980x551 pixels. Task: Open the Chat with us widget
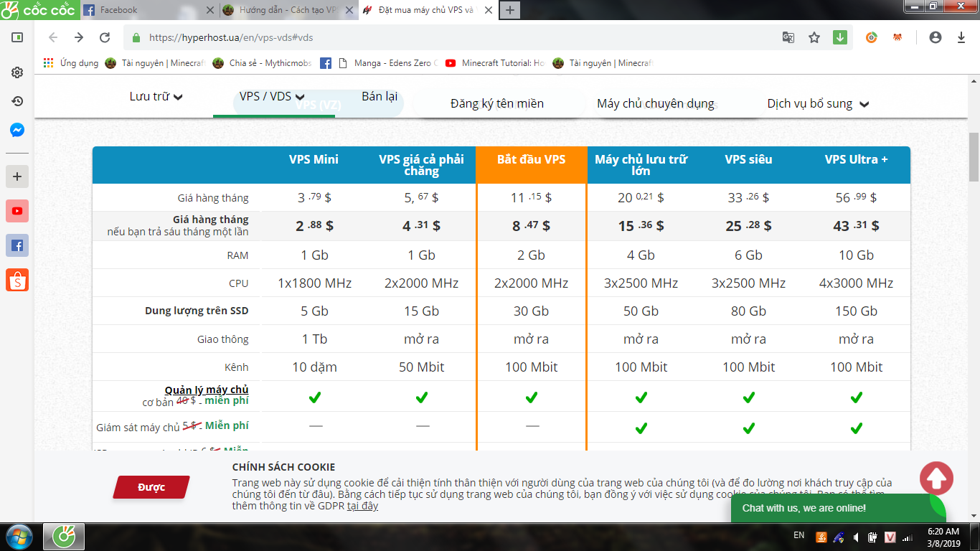[x=838, y=508]
